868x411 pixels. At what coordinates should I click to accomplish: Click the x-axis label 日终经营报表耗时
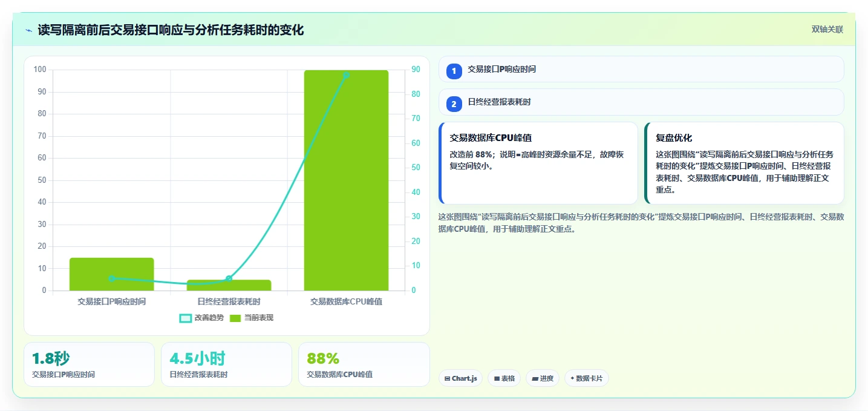[229, 301]
